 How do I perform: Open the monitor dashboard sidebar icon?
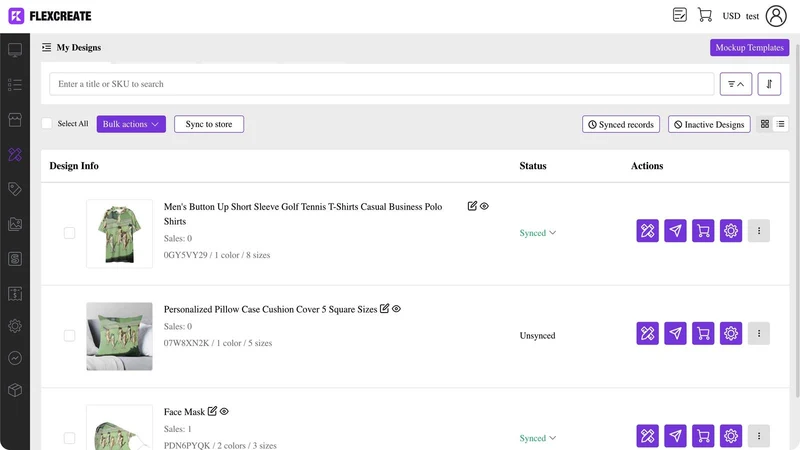15,50
